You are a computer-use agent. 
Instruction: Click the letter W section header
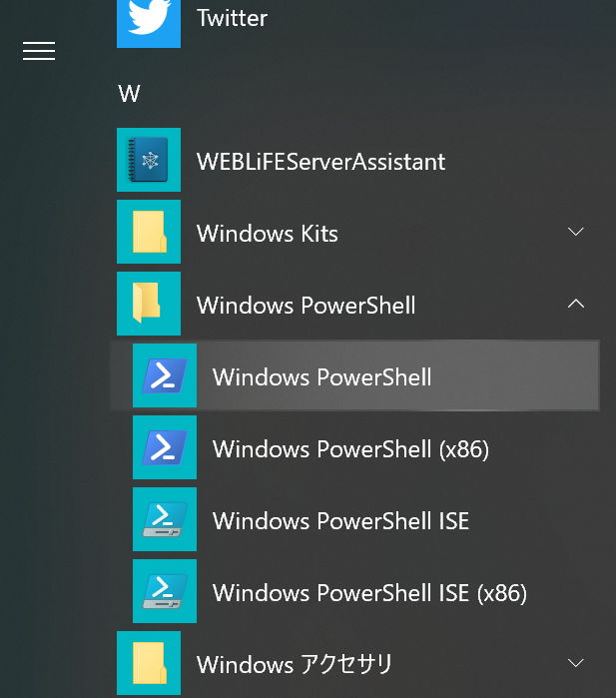click(129, 94)
